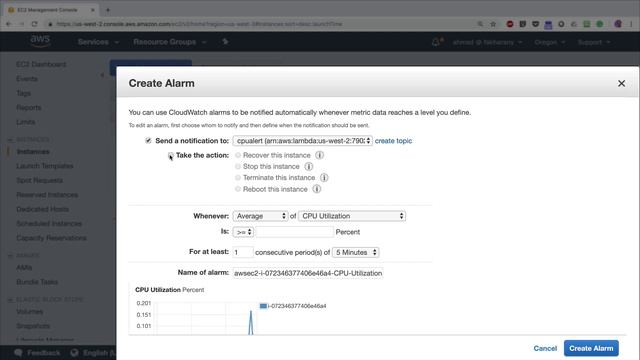Open the Average statistic dropdown
The image size is (640, 360).
click(x=260, y=216)
